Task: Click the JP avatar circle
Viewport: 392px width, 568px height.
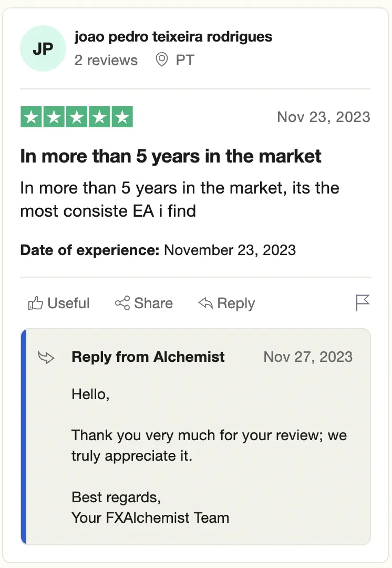Action: coord(43,49)
